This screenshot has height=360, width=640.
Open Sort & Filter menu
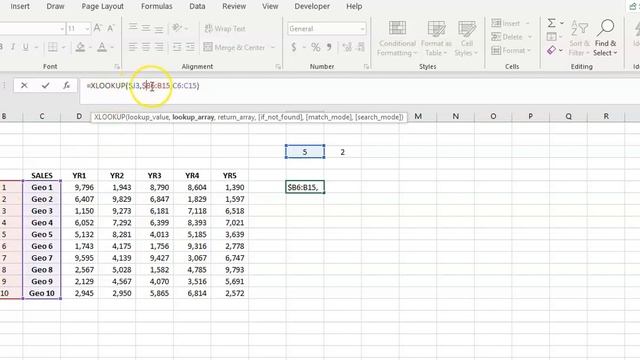point(579,38)
